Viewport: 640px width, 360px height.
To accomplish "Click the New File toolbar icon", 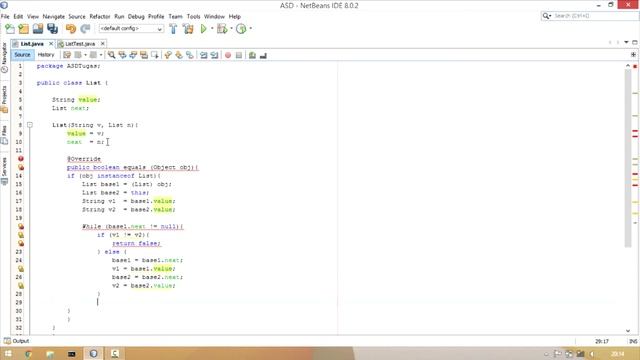I will (9, 29).
